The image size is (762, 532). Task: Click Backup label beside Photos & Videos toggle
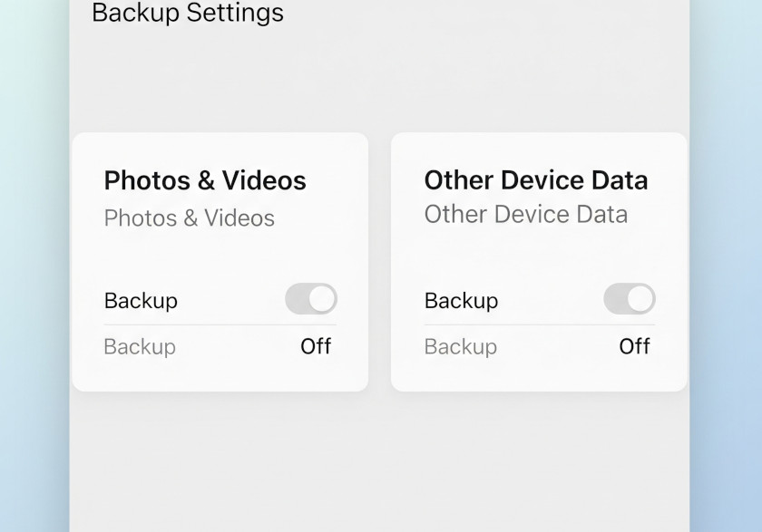click(x=141, y=301)
